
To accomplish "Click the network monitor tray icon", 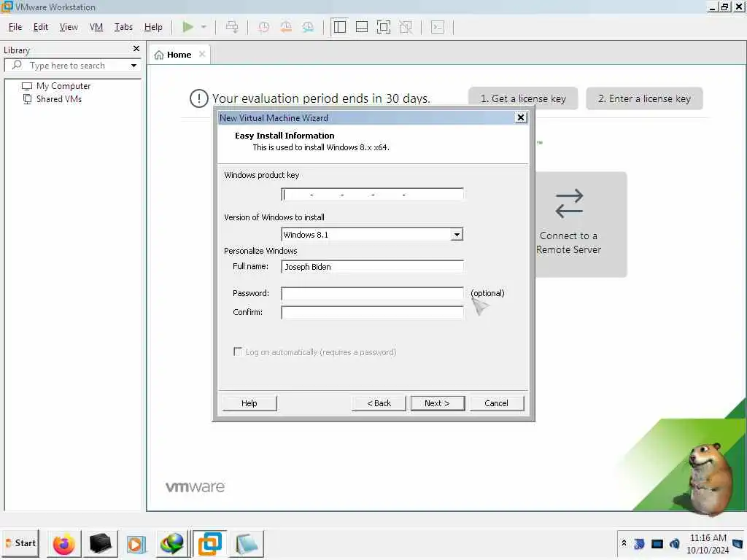I will (x=657, y=544).
